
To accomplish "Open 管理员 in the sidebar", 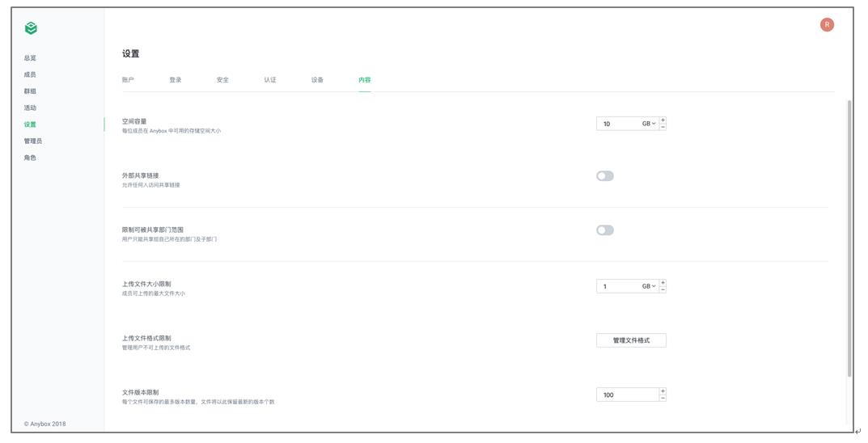I will [32, 141].
